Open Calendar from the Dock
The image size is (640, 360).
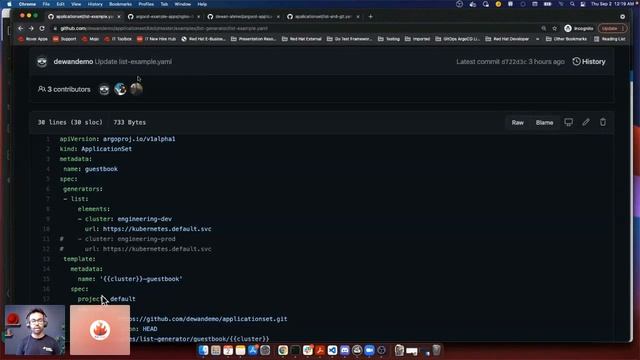coord(228,350)
